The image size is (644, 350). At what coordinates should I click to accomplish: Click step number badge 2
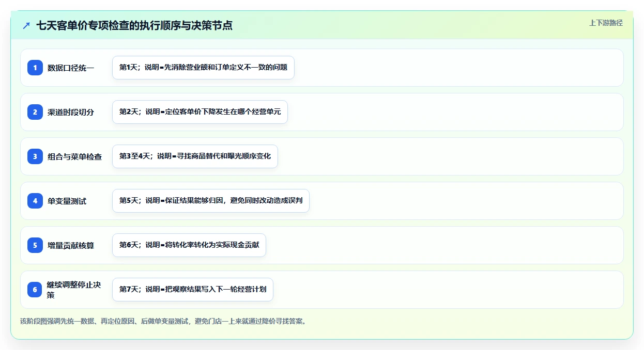pyautogui.click(x=35, y=112)
